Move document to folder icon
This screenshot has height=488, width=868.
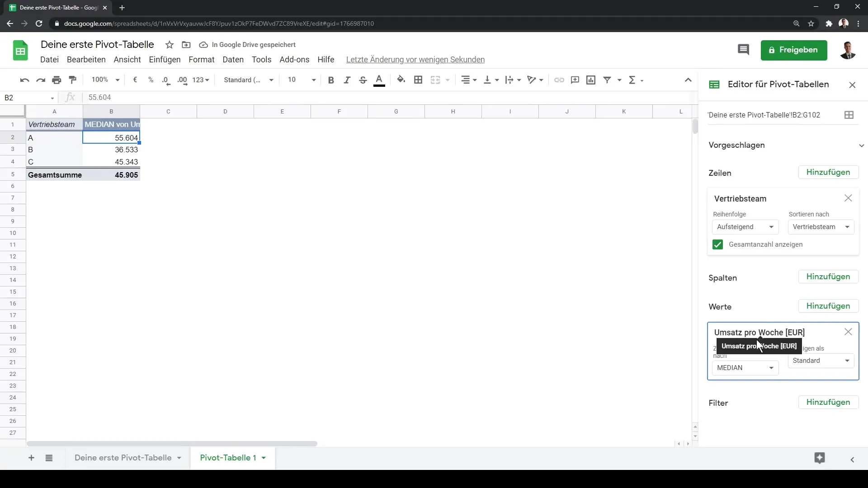click(186, 45)
